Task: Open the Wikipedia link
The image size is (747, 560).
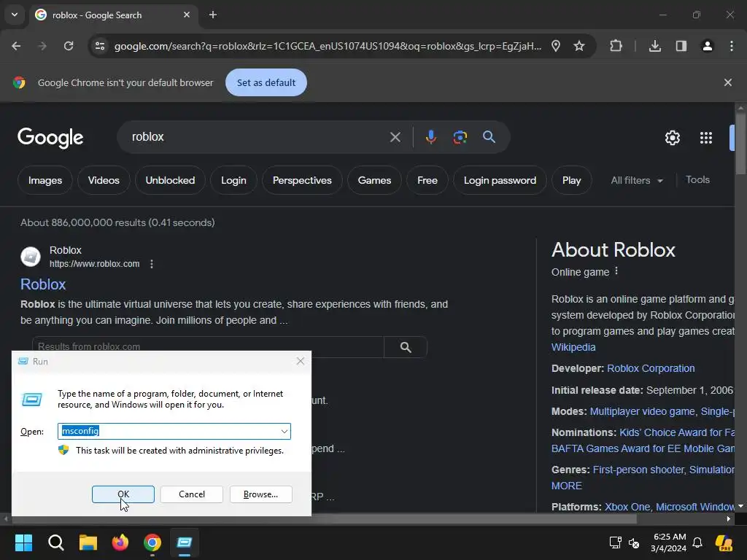Action: (x=573, y=347)
